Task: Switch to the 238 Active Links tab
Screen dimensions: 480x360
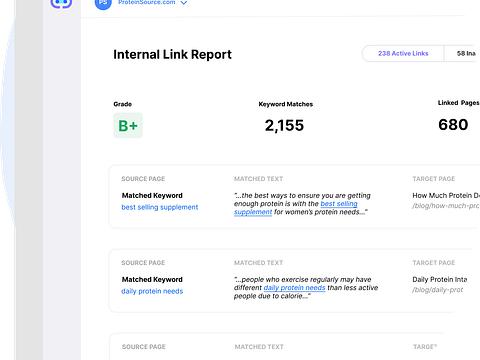Action: [403, 53]
